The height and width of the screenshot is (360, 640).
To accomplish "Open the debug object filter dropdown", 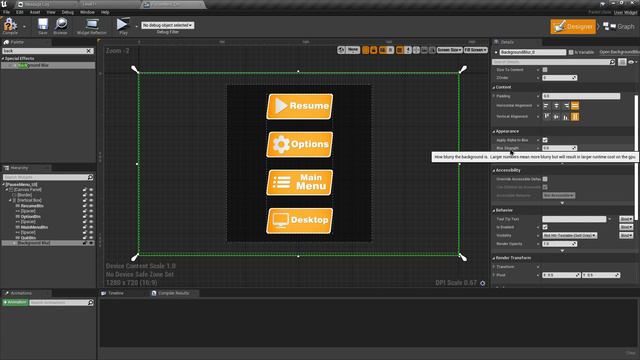I will click(x=167, y=25).
